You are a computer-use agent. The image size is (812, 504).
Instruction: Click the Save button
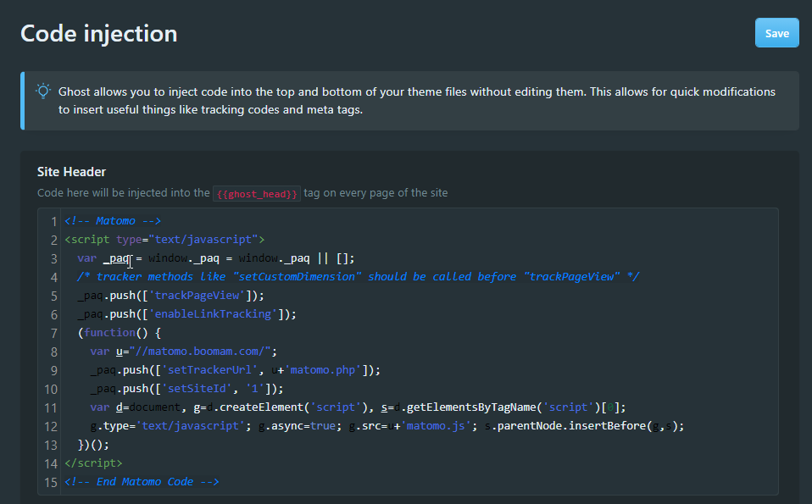click(776, 33)
